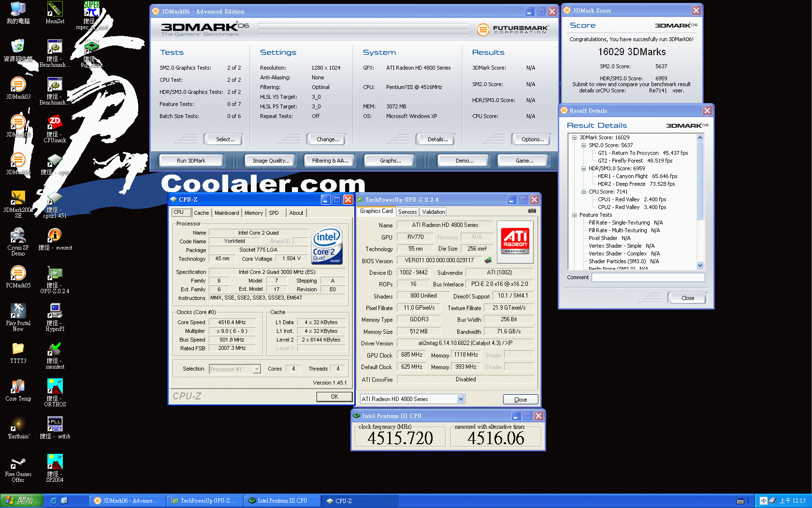
Task: Open the Core Temp desktop icon
Action: [x=18, y=390]
